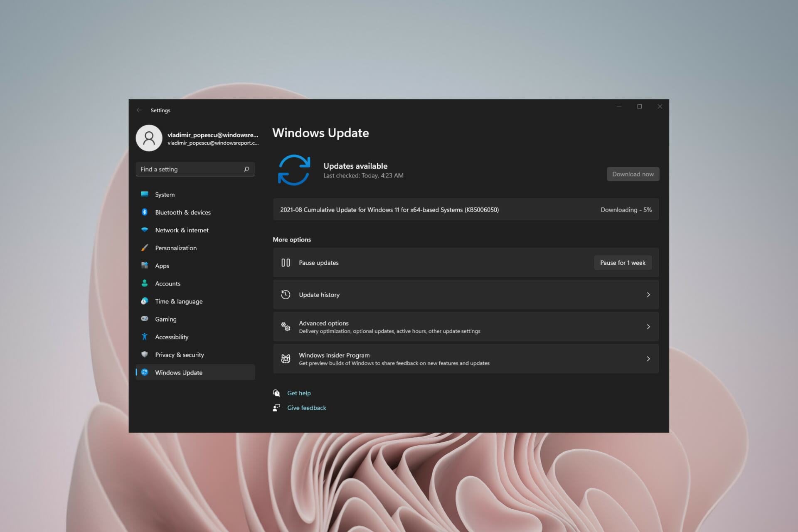The height and width of the screenshot is (532, 798).
Task: Select Privacy & security
Action: pyautogui.click(x=195, y=355)
